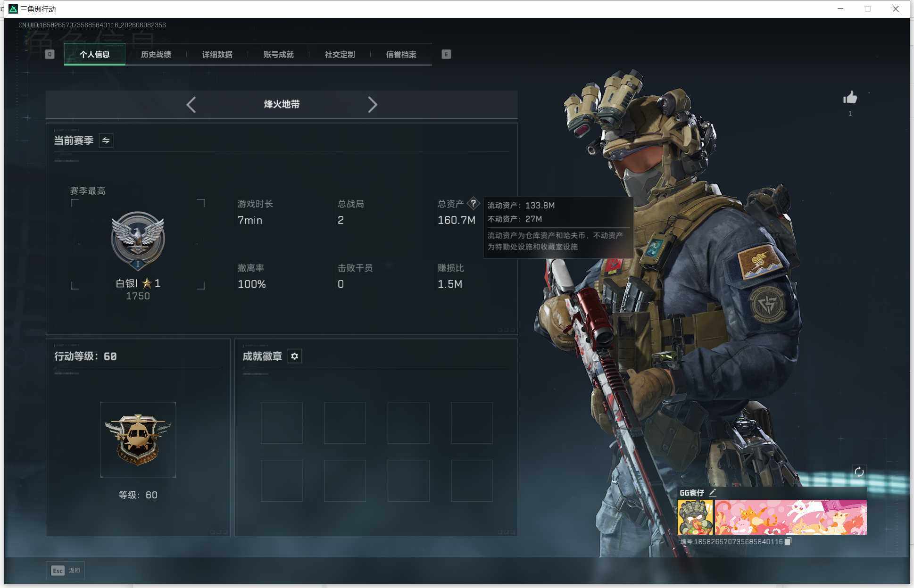This screenshot has width=914, height=588.
Task: Select the second top-row badge slot
Action: click(345, 423)
